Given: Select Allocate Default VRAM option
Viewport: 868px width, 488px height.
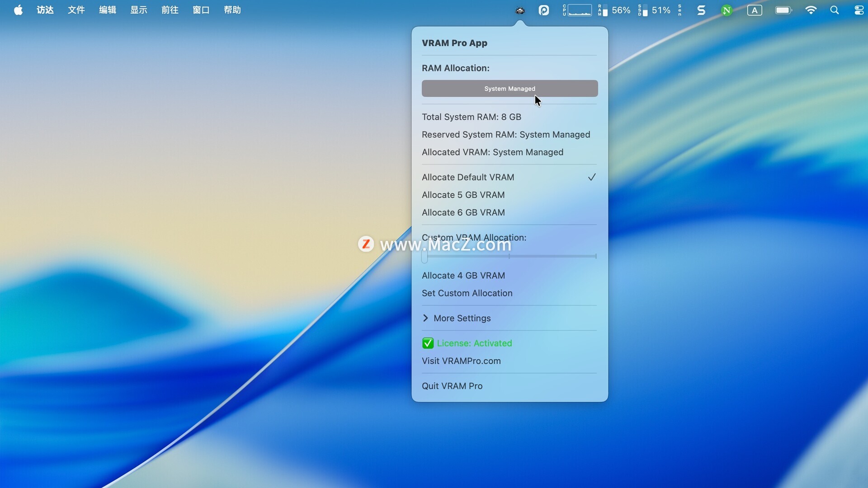Looking at the screenshot, I should point(509,177).
